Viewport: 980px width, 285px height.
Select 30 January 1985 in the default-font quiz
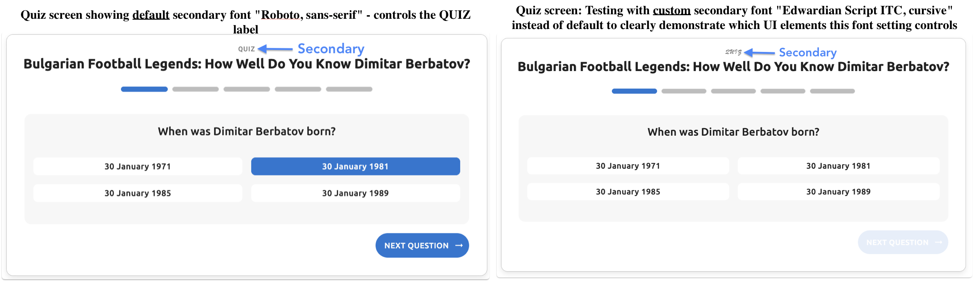pos(138,193)
